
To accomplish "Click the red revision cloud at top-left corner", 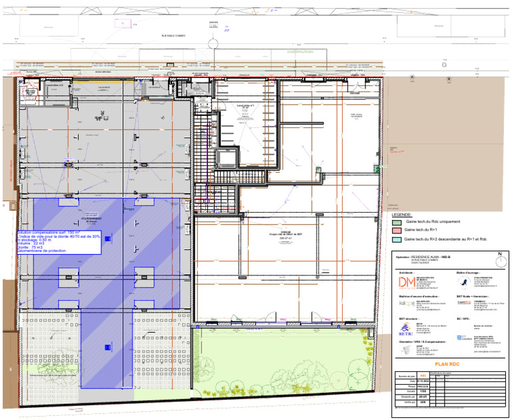I will [x=31, y=93].
